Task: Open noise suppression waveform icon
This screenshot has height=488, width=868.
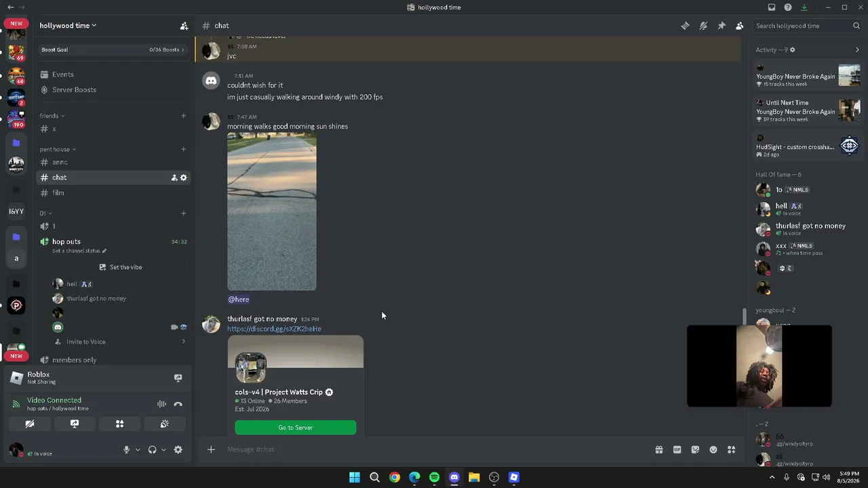Action: click(x=161, y=404)
